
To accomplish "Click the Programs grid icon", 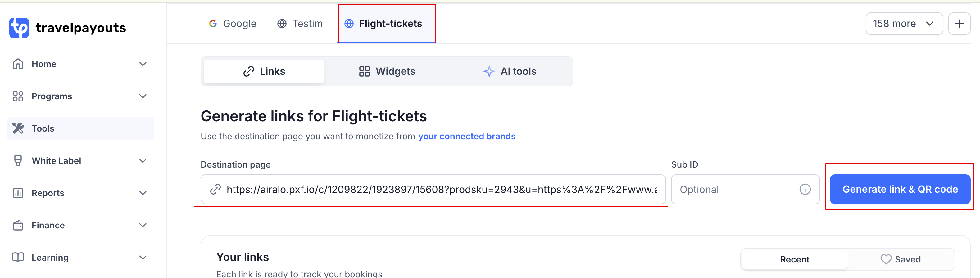I will point(18,96).
